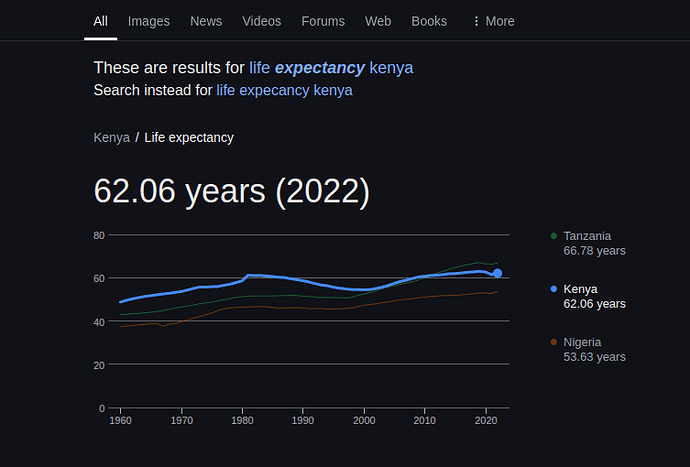
Task: Click the Kenya breadcrumb link
Action: (111, 138)
